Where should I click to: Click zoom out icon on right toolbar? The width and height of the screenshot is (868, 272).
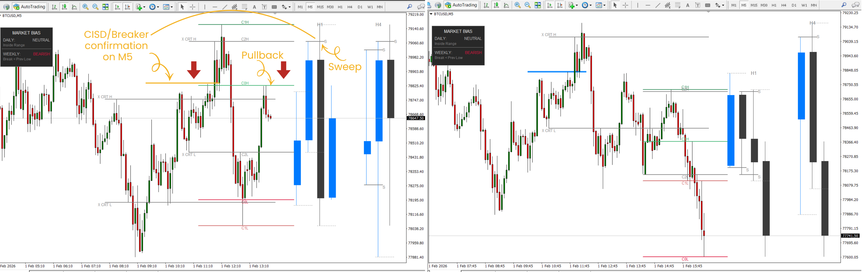528,5
